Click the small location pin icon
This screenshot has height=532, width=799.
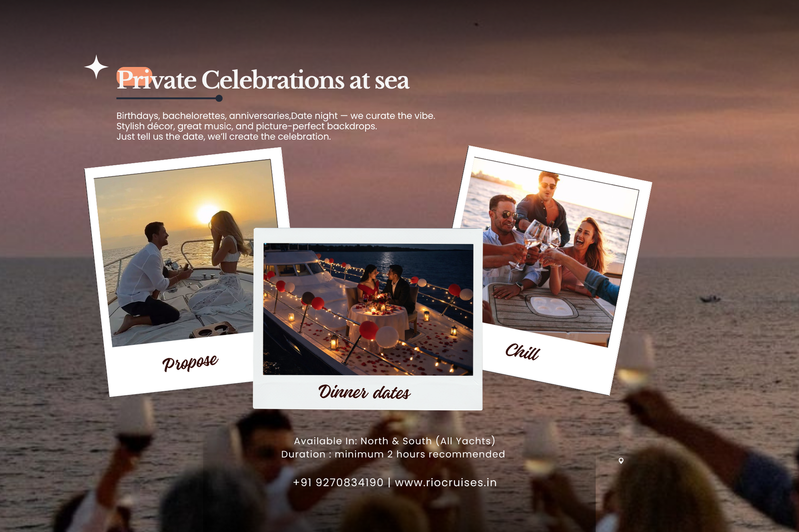621,461
